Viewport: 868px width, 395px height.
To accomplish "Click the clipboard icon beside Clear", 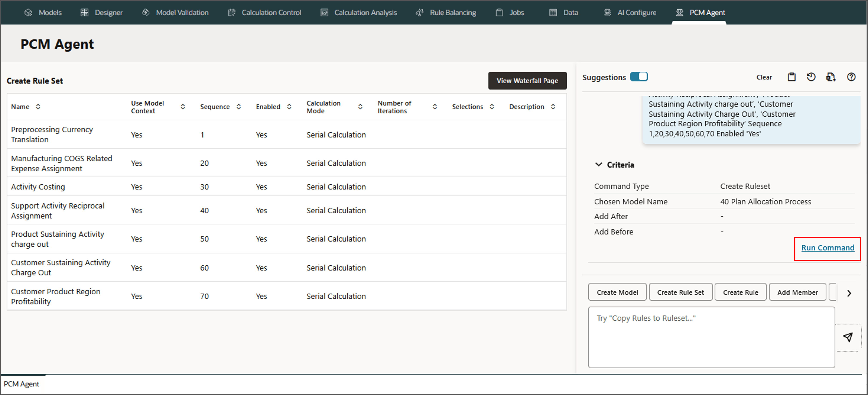I will pos(791,77).
